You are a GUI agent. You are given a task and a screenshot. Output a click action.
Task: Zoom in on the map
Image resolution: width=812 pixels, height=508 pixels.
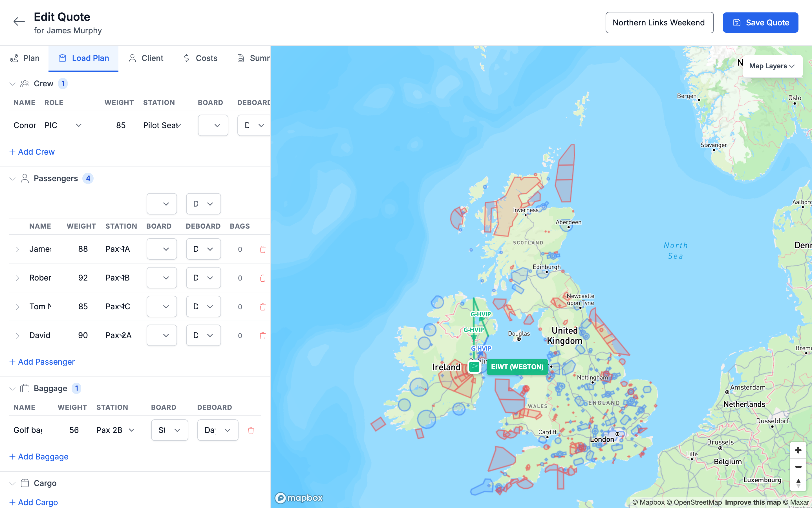[x=798, y=450]
